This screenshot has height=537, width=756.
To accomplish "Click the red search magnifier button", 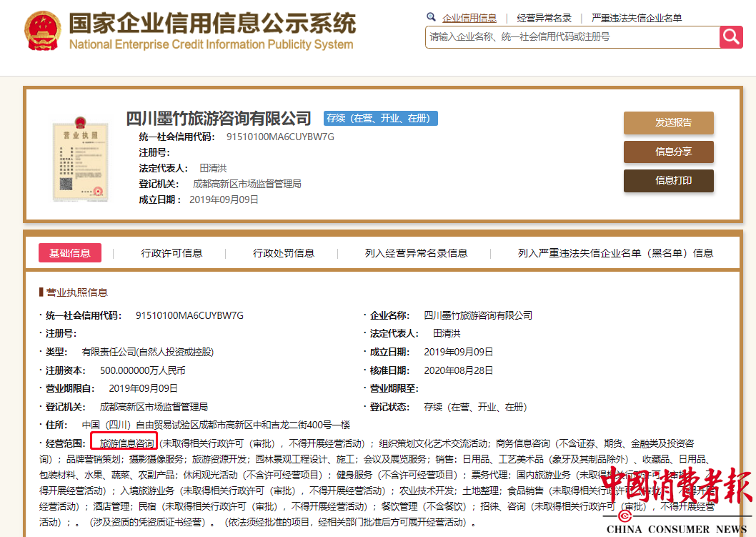I will pyautogui.click(x=731, y=37).
